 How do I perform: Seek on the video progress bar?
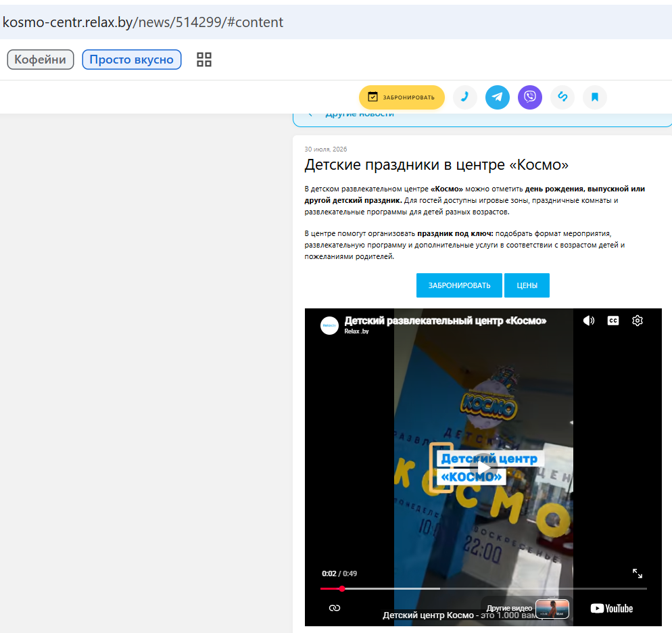(483, 589)
